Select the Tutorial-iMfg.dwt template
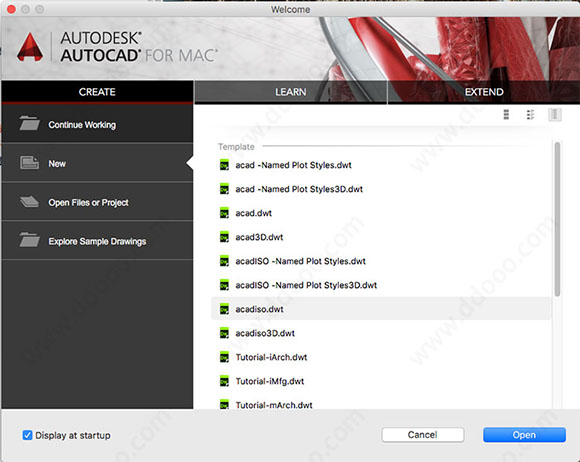580x462 pixels. (381, 381)
